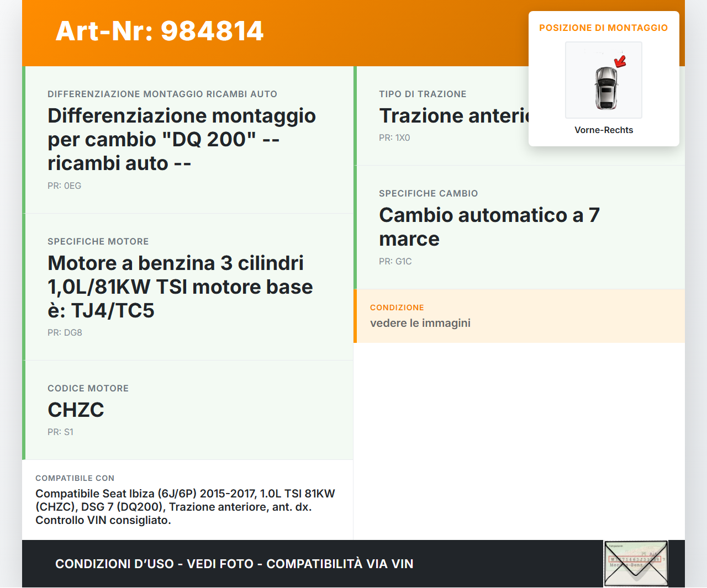
Task: Click the red arrow on car diagram
Action: [x=621, y=61]
